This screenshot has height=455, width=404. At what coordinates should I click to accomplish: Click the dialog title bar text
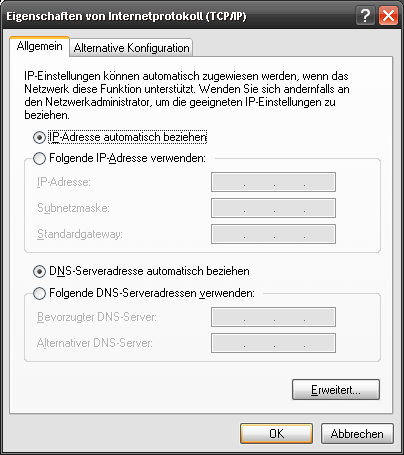[x=126, y=16]
